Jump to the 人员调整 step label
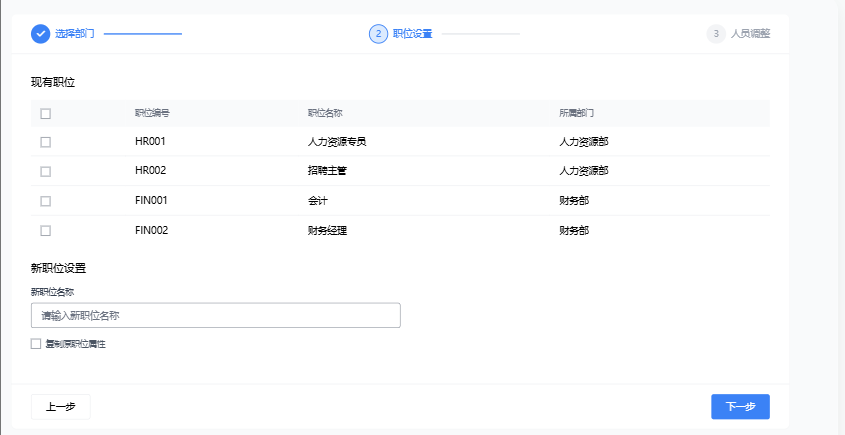This screenshot has width=845, height=435. tap(750, 33)
